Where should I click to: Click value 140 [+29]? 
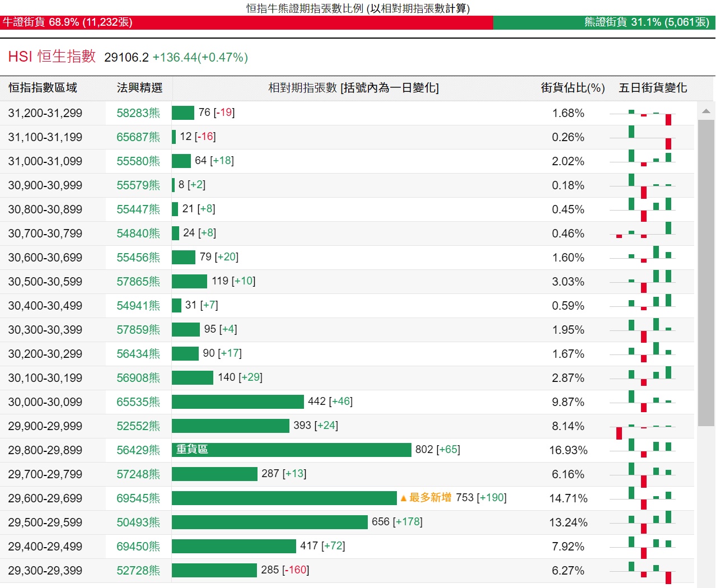[x=240, y=377]
